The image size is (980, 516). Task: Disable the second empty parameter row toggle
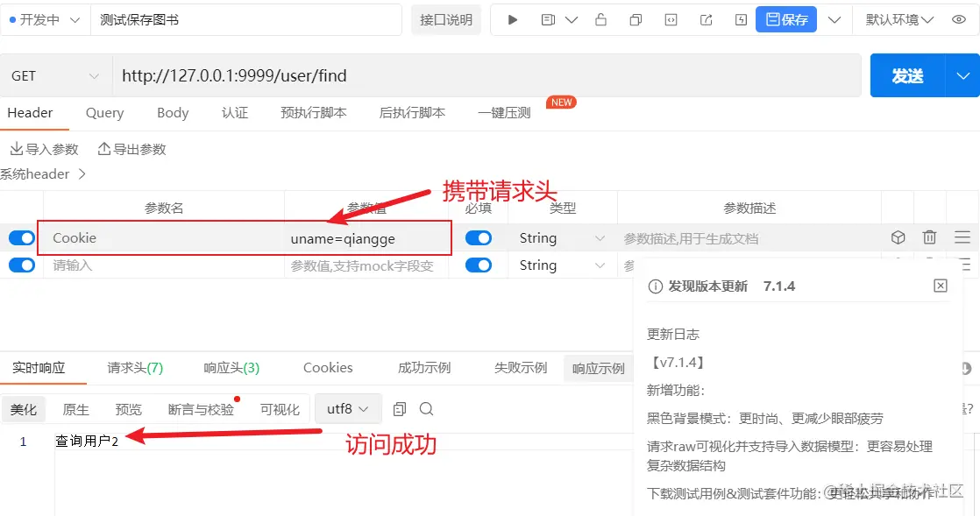21,265
